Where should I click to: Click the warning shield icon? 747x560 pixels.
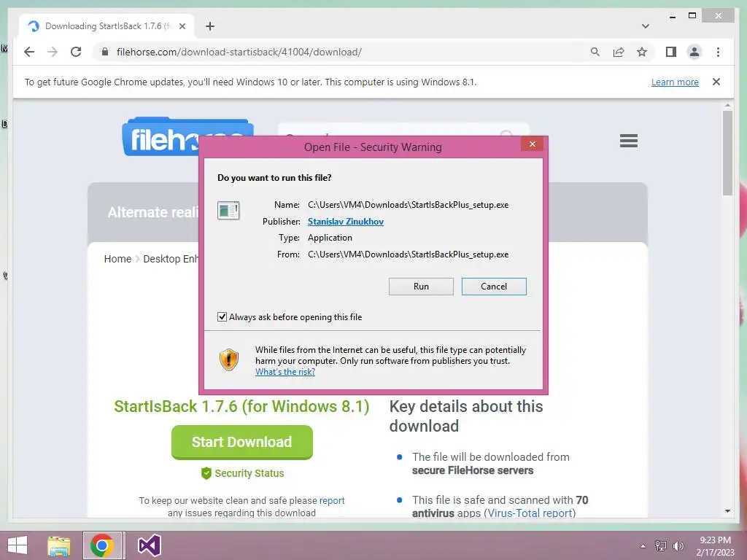coord(228,359)
